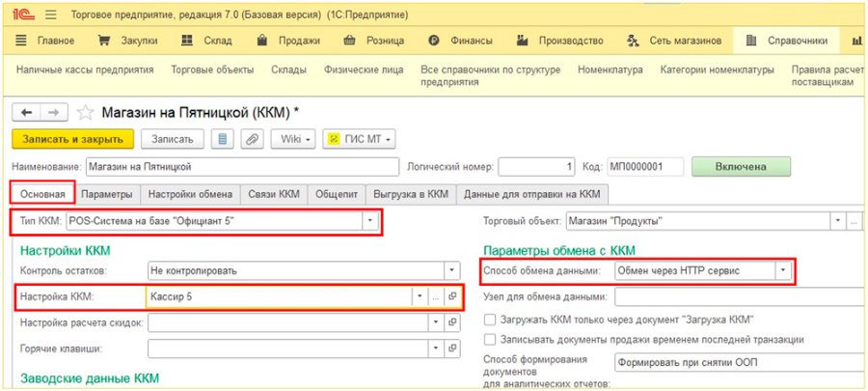868x391 pixels.
Task: Open the Производство section
Action: (x=559, y=41)
